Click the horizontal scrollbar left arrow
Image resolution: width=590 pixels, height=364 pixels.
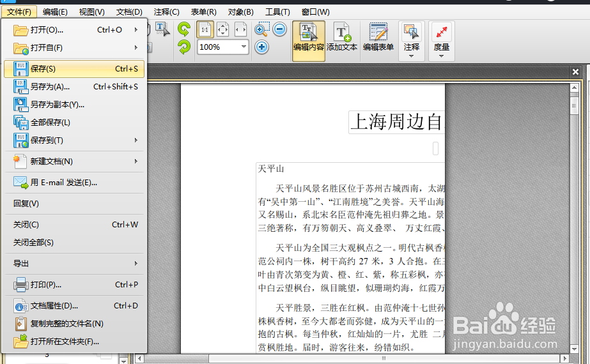click(139, 358)
